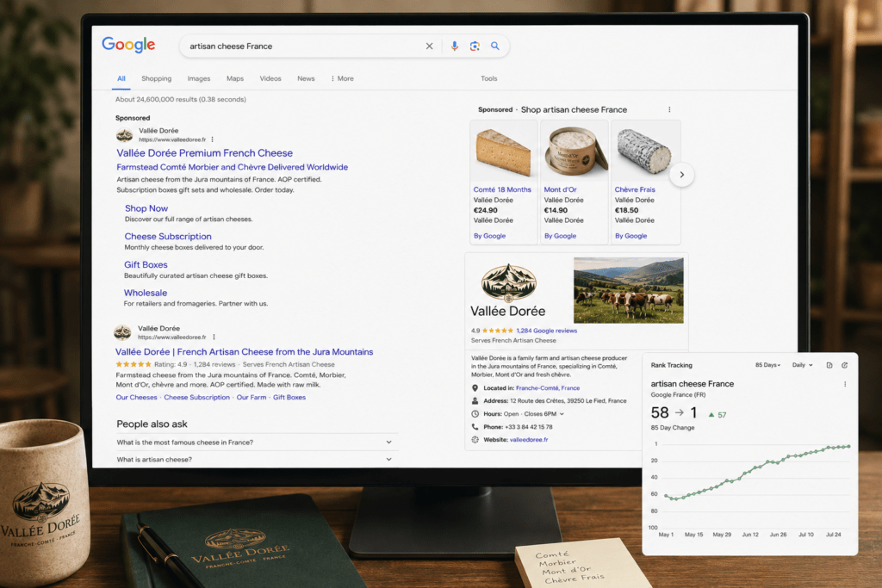
Task: Click Vallée Dorée favicon in organic result
Action: pos(122,333)
